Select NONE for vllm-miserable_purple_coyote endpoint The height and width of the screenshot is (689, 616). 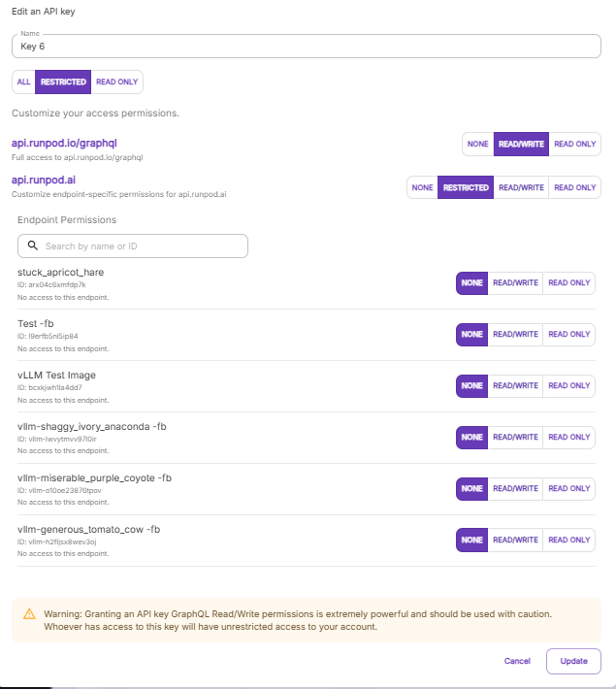pos(471,488)
